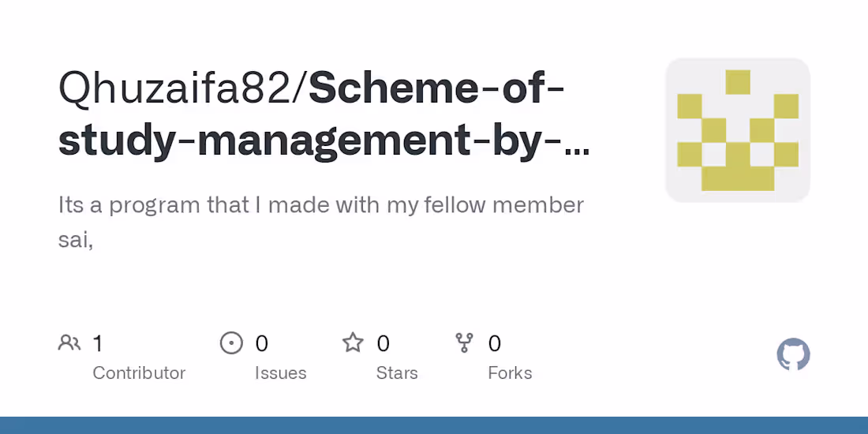Click the forks count number 0
868x434 pixels.
(495, 343)
